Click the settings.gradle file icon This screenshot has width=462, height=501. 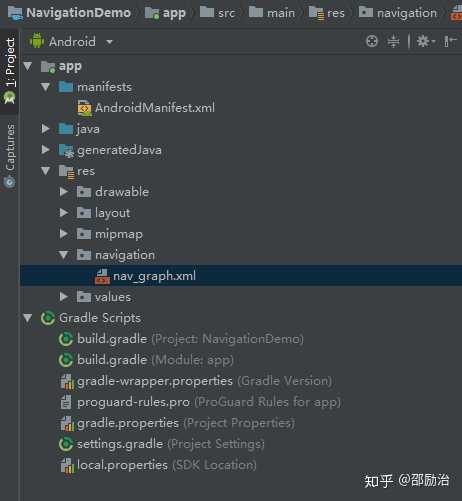pyautogui.click(x=66, y=444)
